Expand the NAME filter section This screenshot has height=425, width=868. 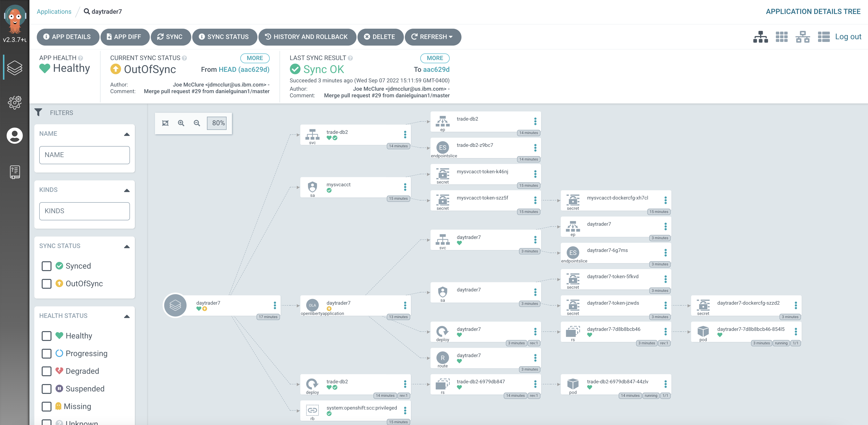coord(127,135)
